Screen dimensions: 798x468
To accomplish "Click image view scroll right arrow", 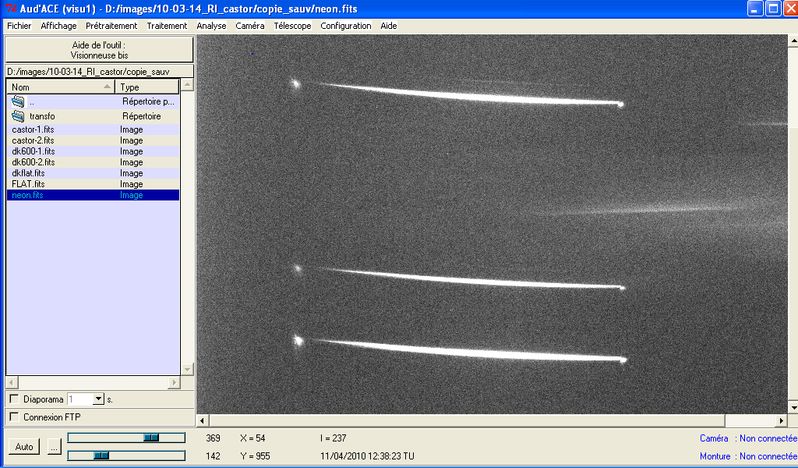I will tap(781, 421).
